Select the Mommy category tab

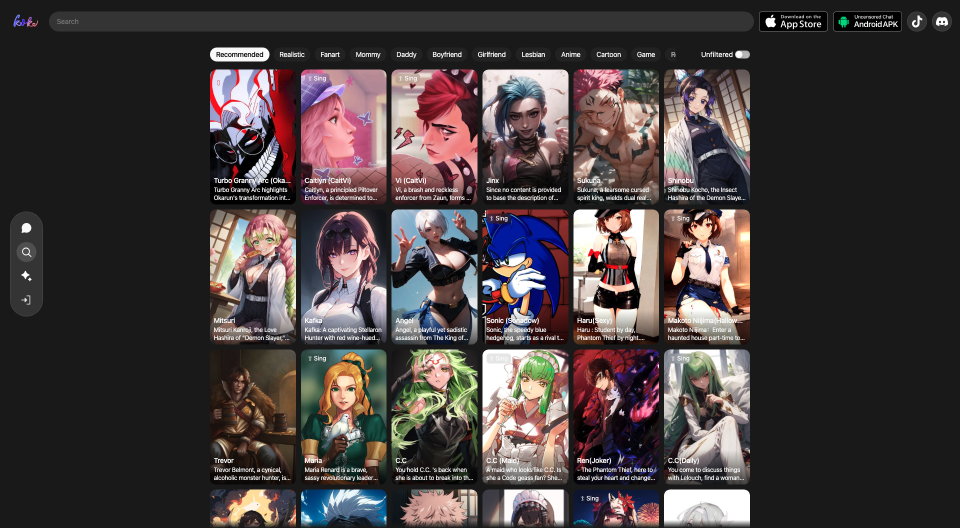pos(368,55)
